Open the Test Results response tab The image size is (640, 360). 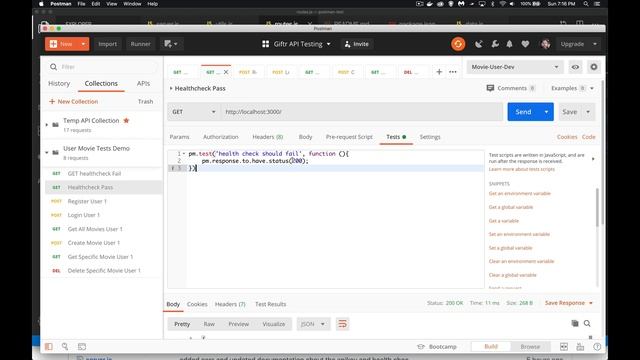[x=270, y=304]
